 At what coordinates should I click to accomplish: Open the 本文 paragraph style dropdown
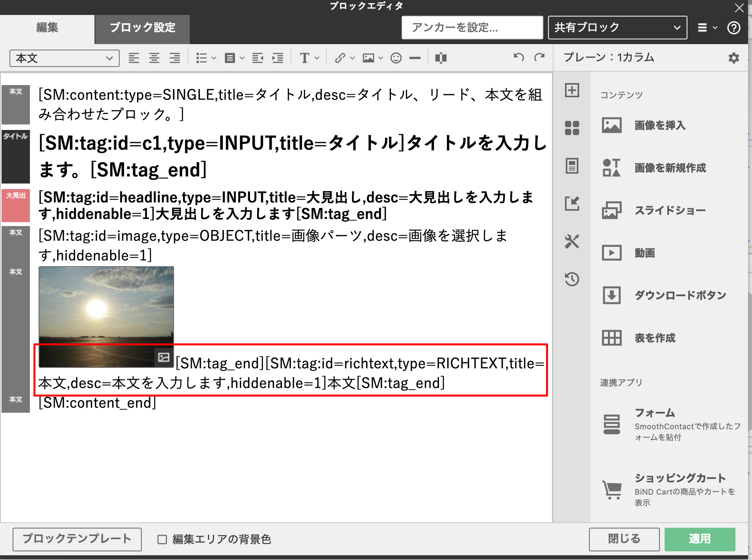65,58
